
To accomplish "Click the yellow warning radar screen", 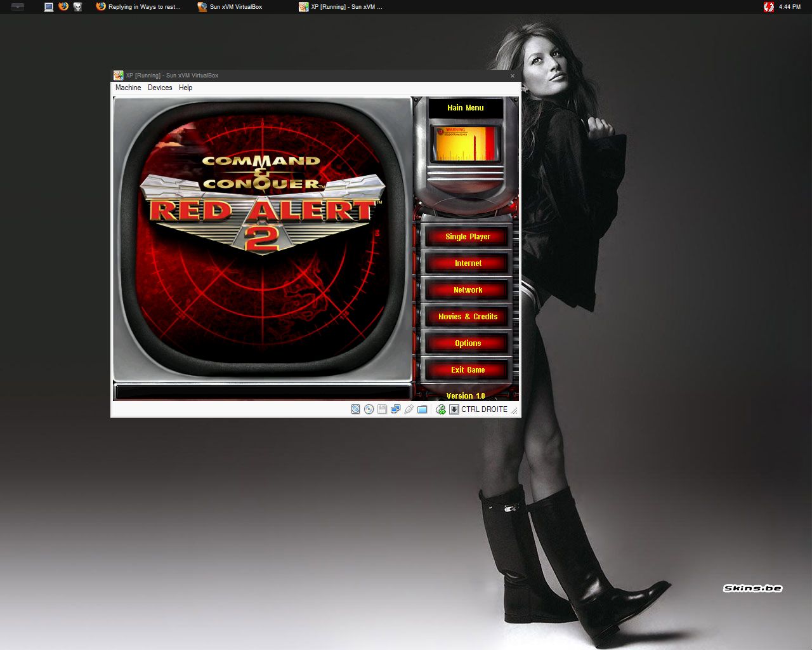I will [466, 143].
